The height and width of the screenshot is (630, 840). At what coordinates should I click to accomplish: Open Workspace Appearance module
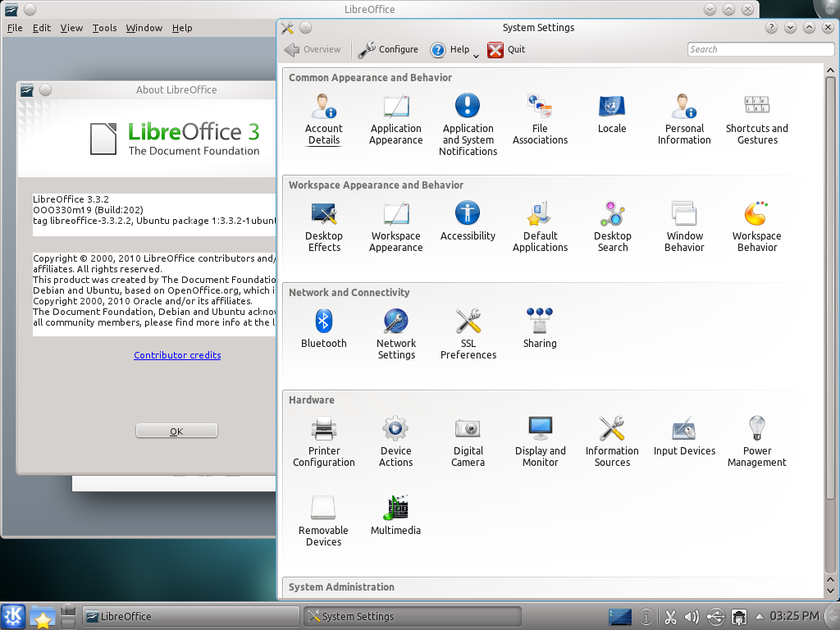click(396, 226)
